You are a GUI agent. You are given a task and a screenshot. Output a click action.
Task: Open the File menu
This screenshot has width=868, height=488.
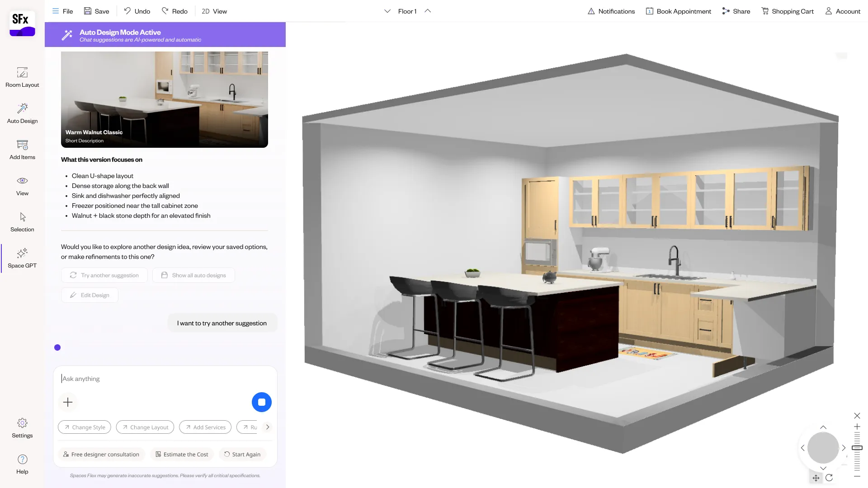pyautogui.click(x=62, y=11)
